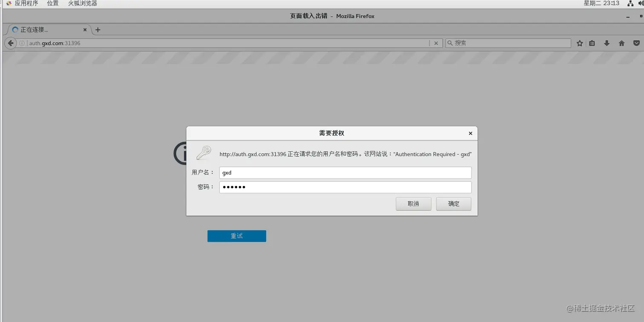Click the key icon in dialog

coord(204,153)
